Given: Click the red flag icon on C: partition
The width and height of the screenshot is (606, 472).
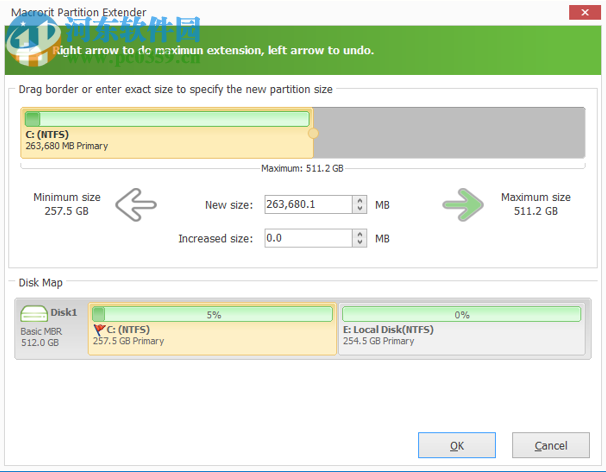Looking at the screenshot, I should pos(99,330).
